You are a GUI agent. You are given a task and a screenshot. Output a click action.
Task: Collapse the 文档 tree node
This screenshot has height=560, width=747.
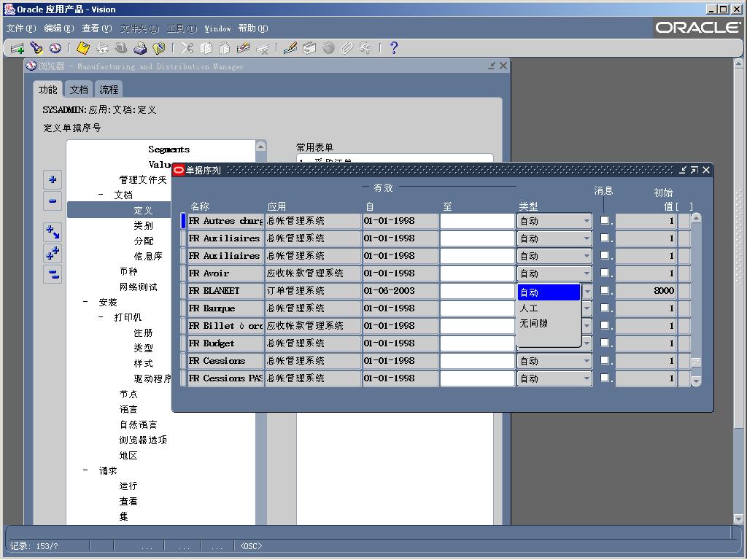click(101, 195)
